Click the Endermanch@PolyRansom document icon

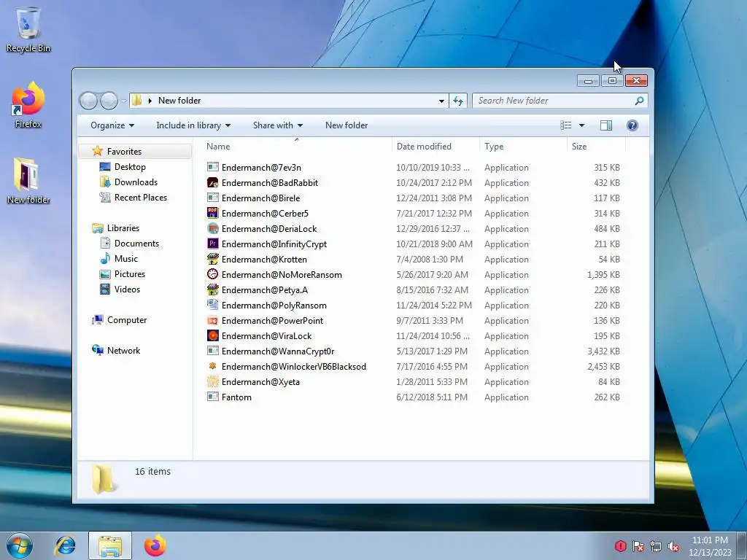click(212, 306)
